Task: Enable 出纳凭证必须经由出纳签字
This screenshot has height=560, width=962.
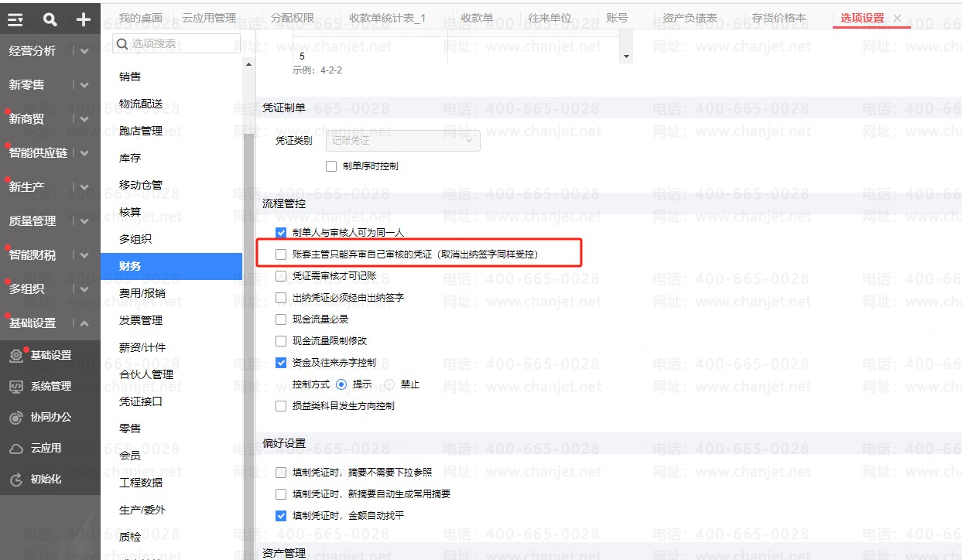Action: (281, 297)
